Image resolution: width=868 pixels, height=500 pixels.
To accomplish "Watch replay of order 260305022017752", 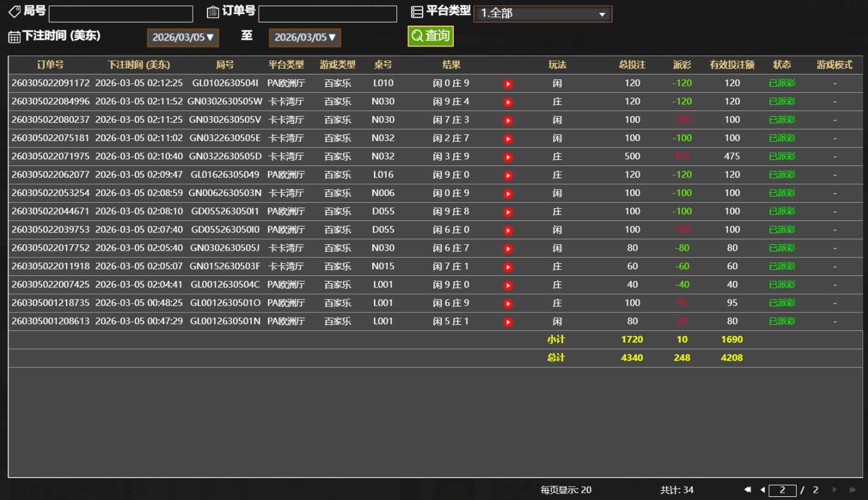I will click(x=508, y=248).
